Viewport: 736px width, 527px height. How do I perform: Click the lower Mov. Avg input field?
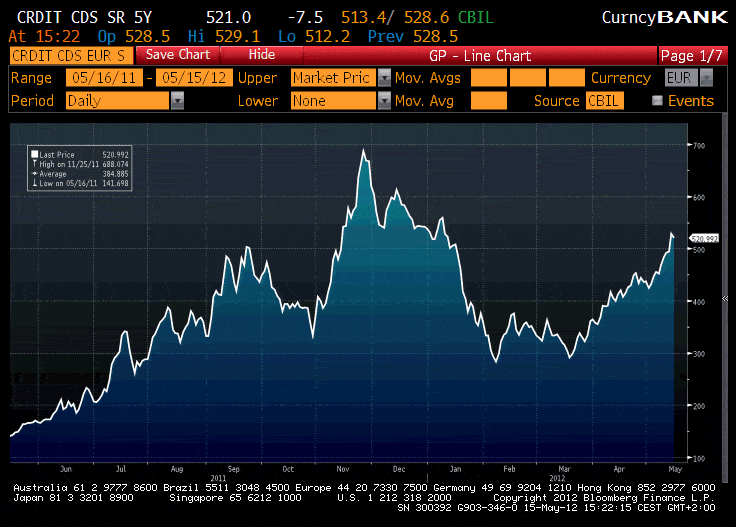(488, 100)
